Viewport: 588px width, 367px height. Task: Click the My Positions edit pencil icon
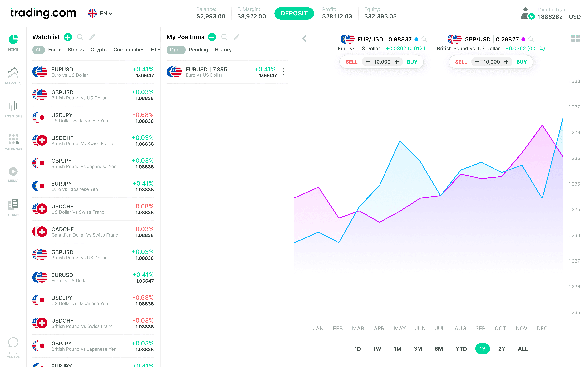click(237, 37)
